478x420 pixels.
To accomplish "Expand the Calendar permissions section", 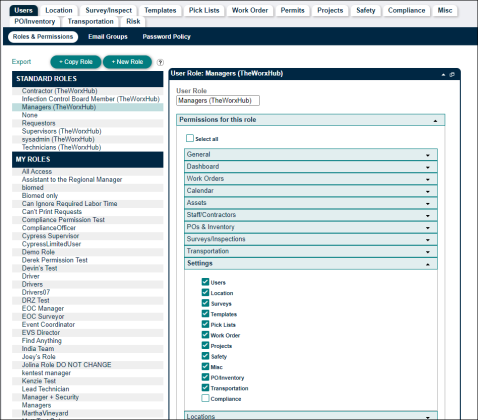I will point(311,191).
